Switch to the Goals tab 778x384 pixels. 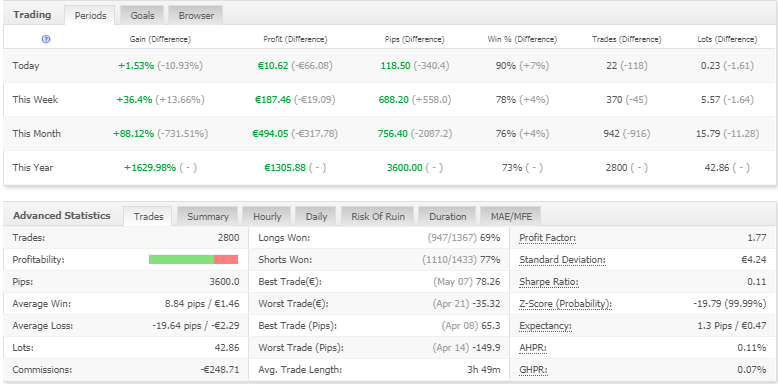(x=142, y=15)
